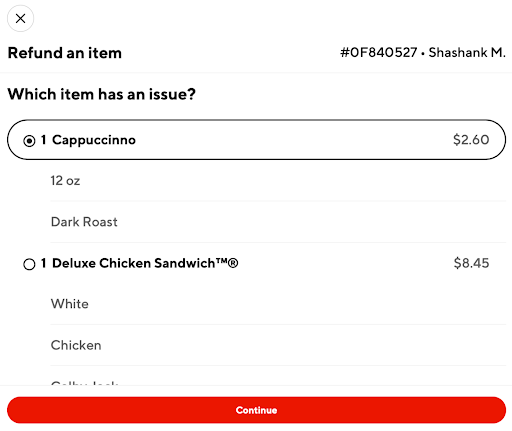The height and width of the screenshot is (431, 512).
Task: Close the Refund an item dialog
Action: 20,18
